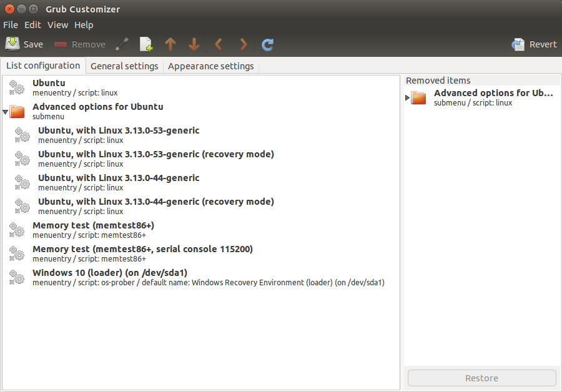This screenshot has height=392, width=562.
Task: Open the View menu
Action: [x=57, y=25]
